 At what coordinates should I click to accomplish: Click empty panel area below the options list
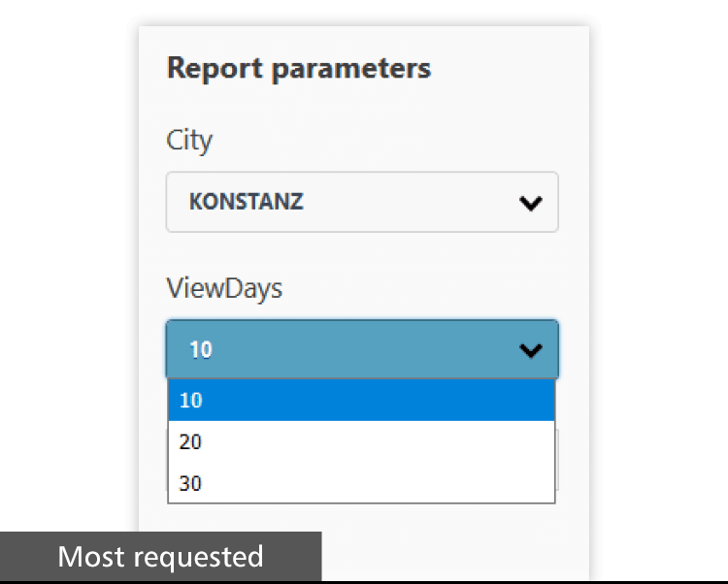click(x=455, y=540)
